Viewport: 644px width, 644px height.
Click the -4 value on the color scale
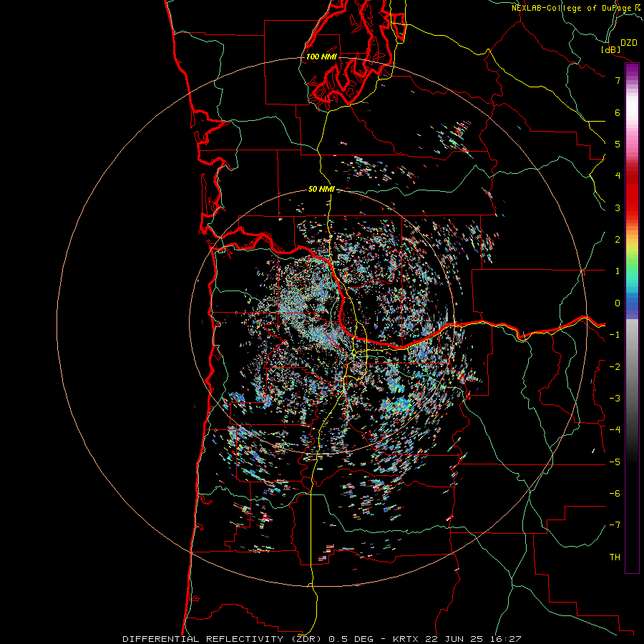point(615,430)
